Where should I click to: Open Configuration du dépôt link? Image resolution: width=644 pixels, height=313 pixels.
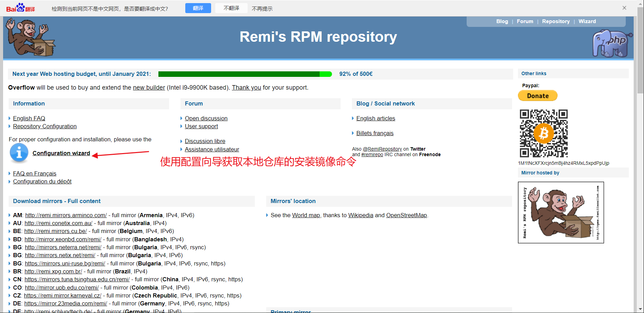pos(42,181)
